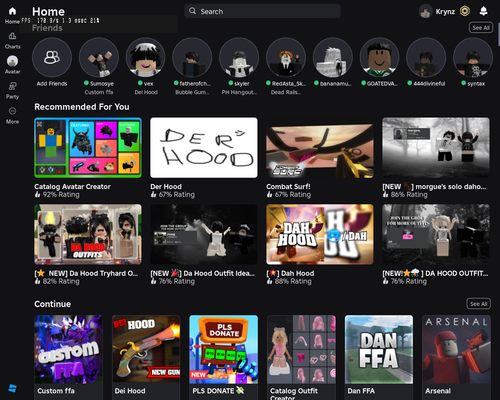Image resolution: width=500 pixels, height=400 pixels.
Task: Continue Catalog Outfit Creator
Action: (301, 349)
